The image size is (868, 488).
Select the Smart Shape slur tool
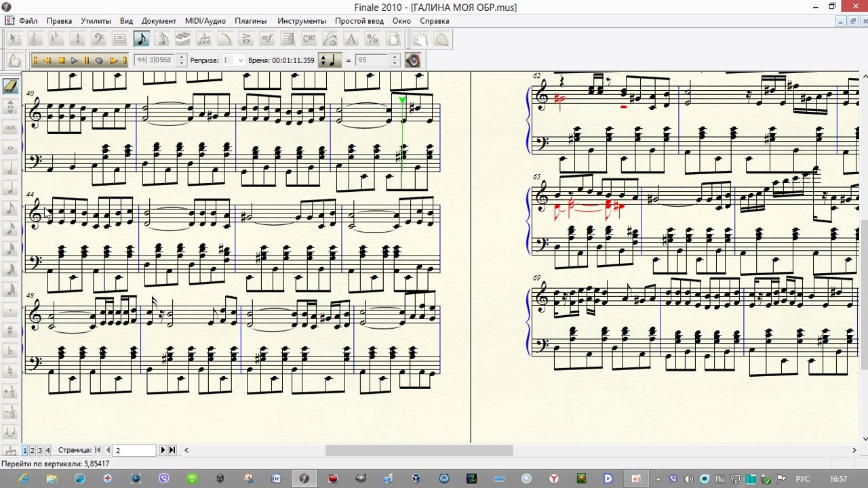pos(225,39)
